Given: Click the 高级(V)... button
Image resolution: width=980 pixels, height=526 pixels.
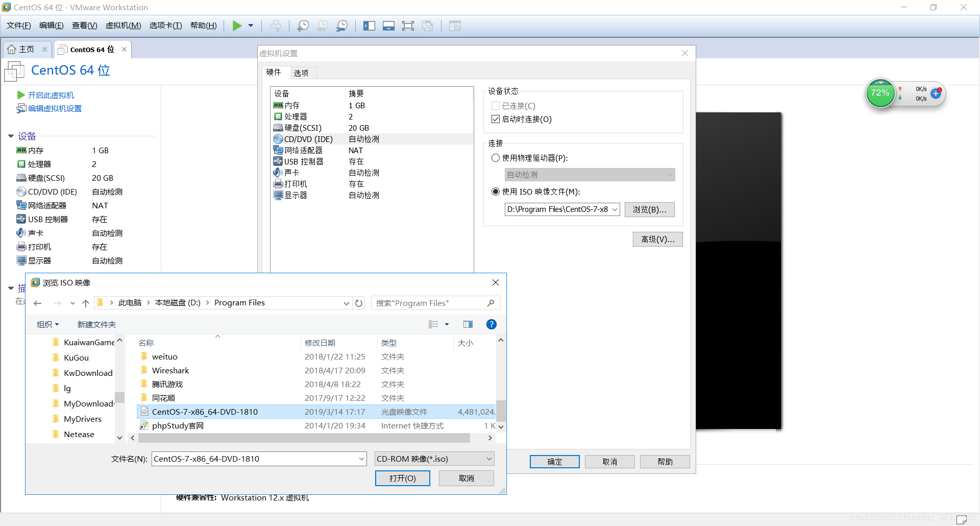Looking at the screenshot, I should pyautogui.click(x=657, y=239).
